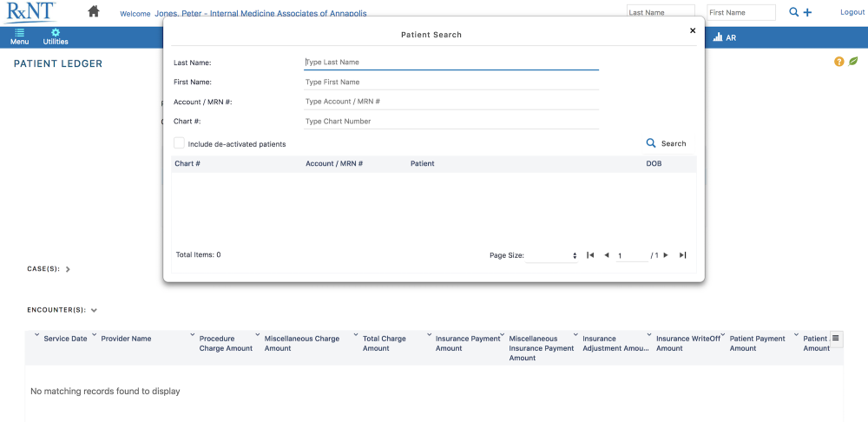Click the Account / MRN # input

451,102
